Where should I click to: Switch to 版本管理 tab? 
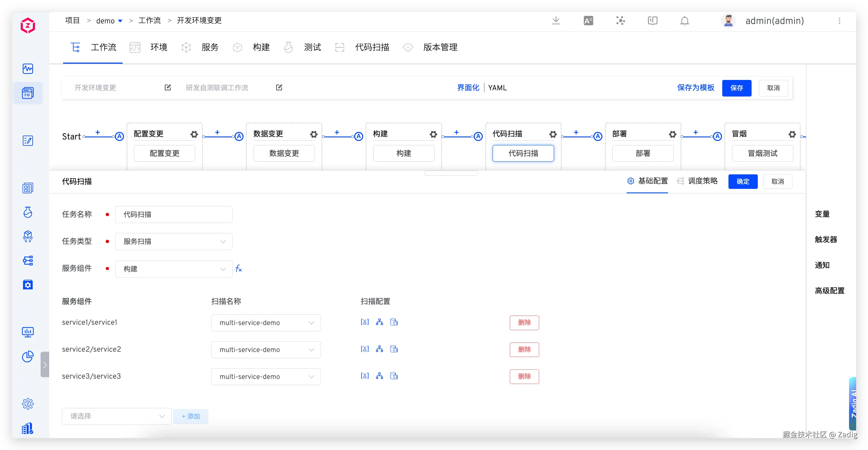[430, 47]
